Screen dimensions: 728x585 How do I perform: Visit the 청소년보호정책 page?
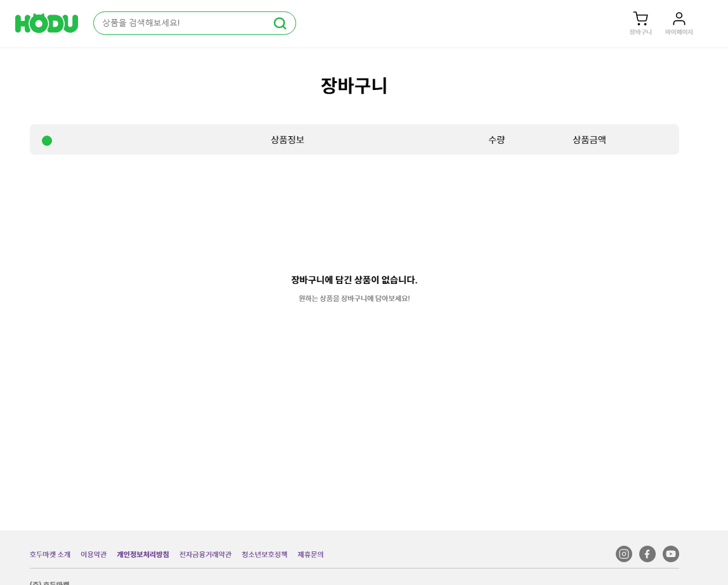264,554
